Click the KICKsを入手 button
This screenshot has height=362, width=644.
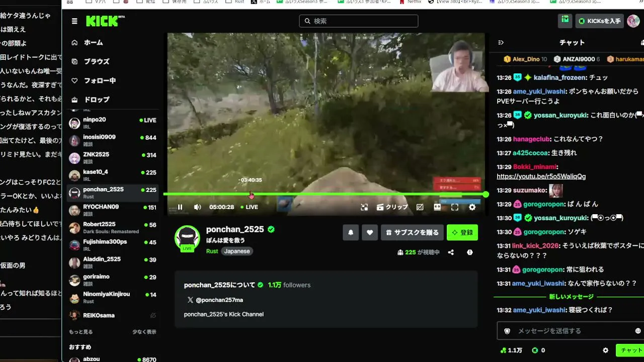pos(600,21)
